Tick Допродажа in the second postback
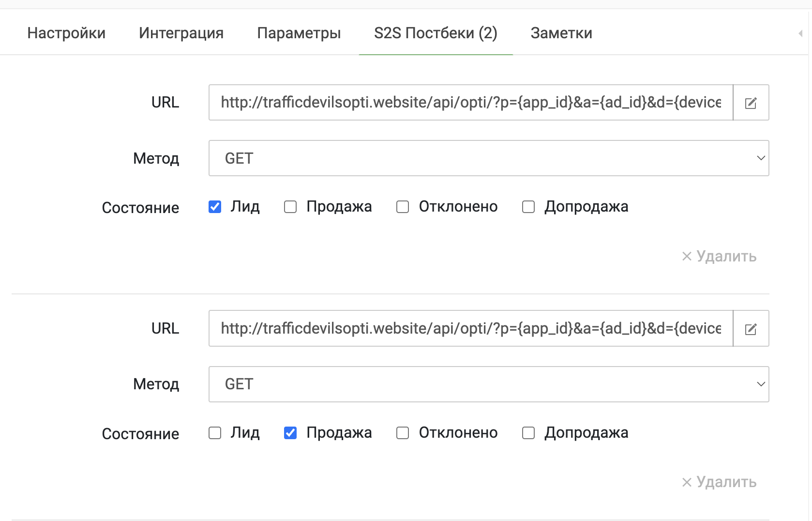812x521 pixels. click(x=528, y=433)
